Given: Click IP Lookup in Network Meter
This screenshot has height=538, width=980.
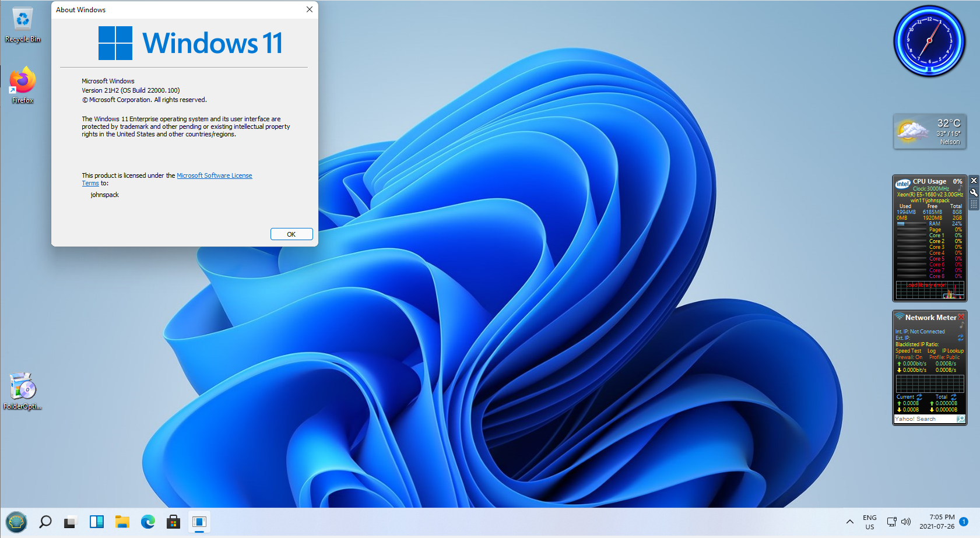Looking at the screenshot, I should (953, 351).
